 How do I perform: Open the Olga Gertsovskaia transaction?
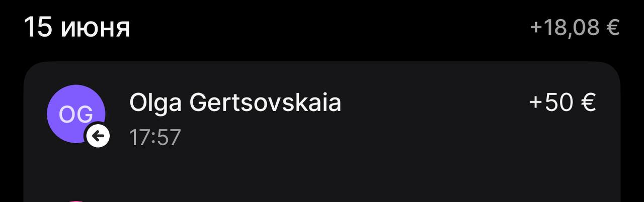(322, 116)
